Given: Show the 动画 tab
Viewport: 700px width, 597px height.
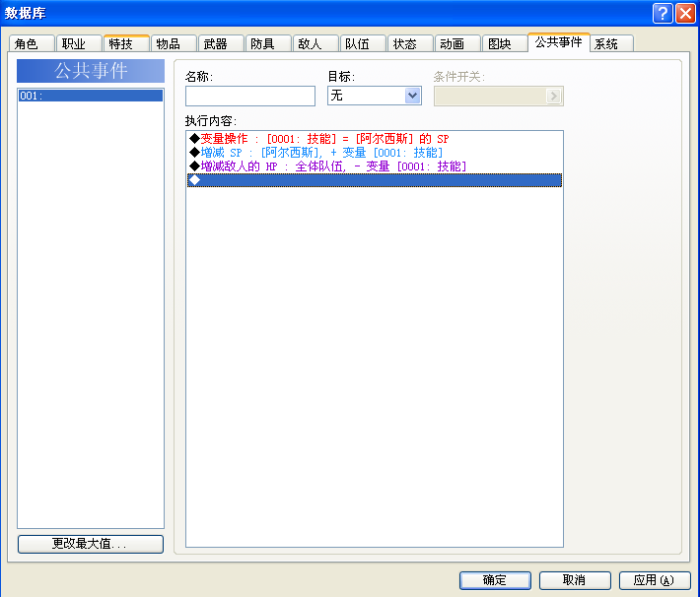Looking at the screenshot, I should [457, 43].
